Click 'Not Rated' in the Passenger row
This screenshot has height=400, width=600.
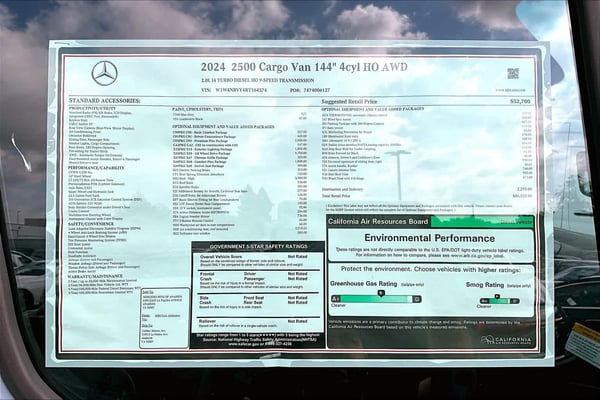click(x=297, y=279)
